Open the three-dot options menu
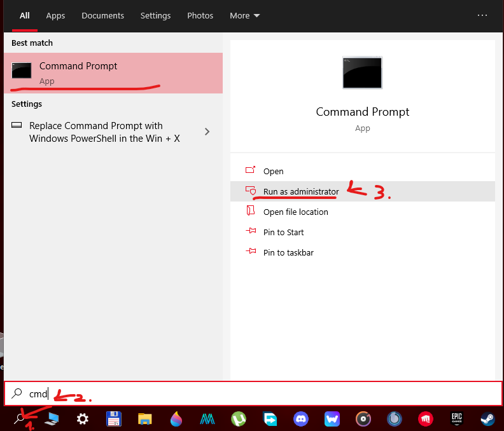 [x=482, y=15]
